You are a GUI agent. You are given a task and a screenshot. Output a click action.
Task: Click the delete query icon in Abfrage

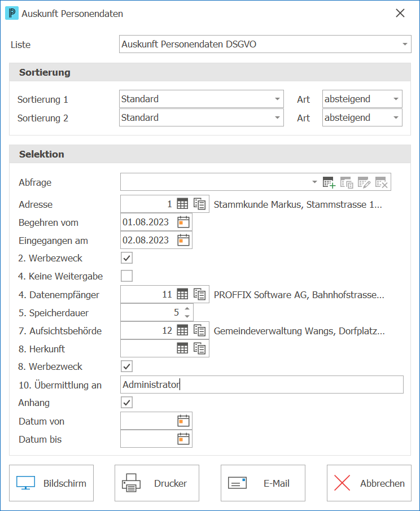coord(381,182)
